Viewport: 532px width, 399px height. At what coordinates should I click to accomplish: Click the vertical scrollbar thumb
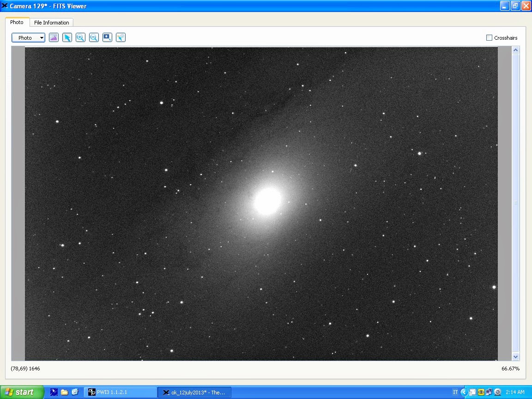[516, 203]
